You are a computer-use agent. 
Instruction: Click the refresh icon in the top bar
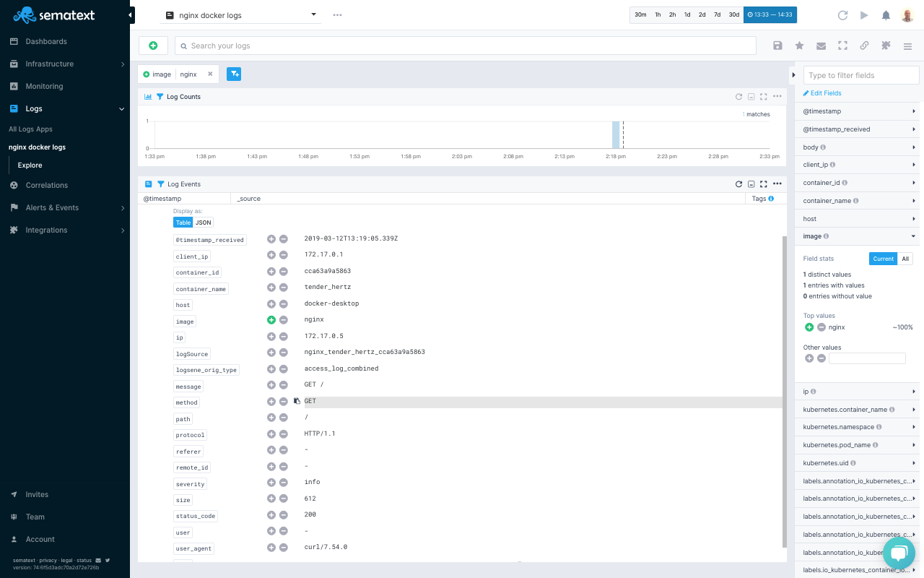(x=842, y=15)
